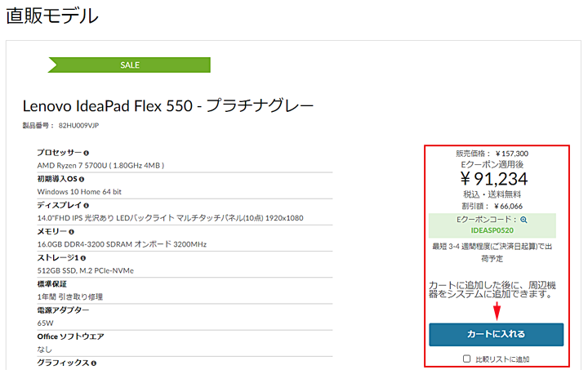Image resolution: width=588 pixels, height=370 pixels.
Task: Open the info icon next to グラフィックス
Action: (94, 363)
